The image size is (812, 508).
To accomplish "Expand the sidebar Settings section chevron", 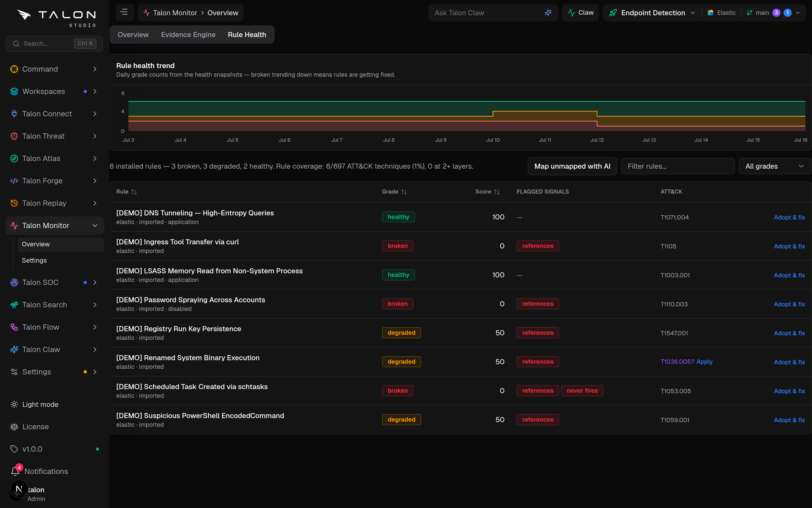I will point(95,372).
